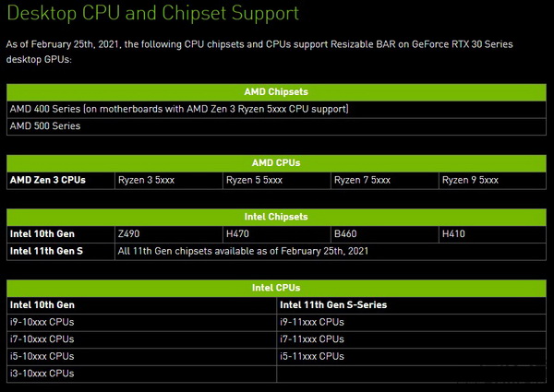Click the Desktop CPU and Chipset Support heading
The width and height of the screenshot is (554, 392).
pyautogui.click(x=152, y=13)
